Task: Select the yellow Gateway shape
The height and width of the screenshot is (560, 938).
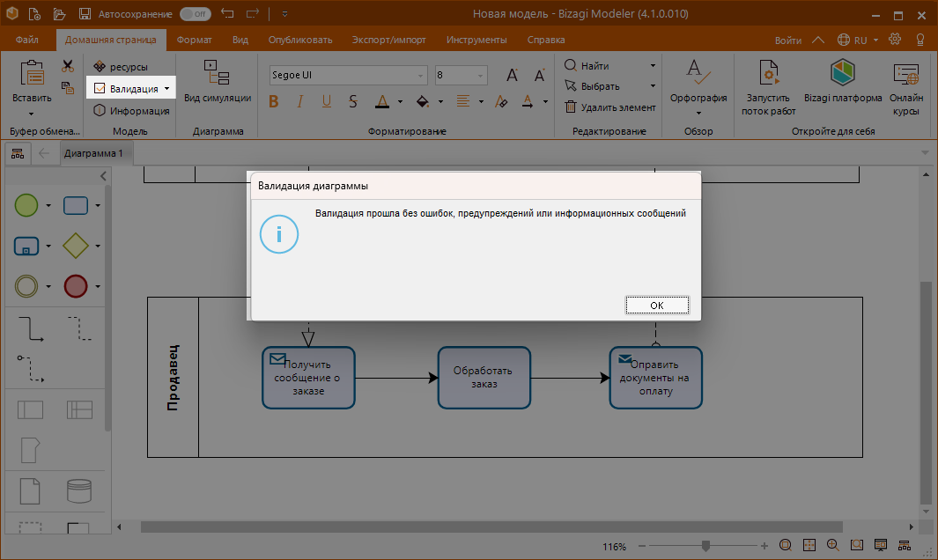Action: [78, 246]
